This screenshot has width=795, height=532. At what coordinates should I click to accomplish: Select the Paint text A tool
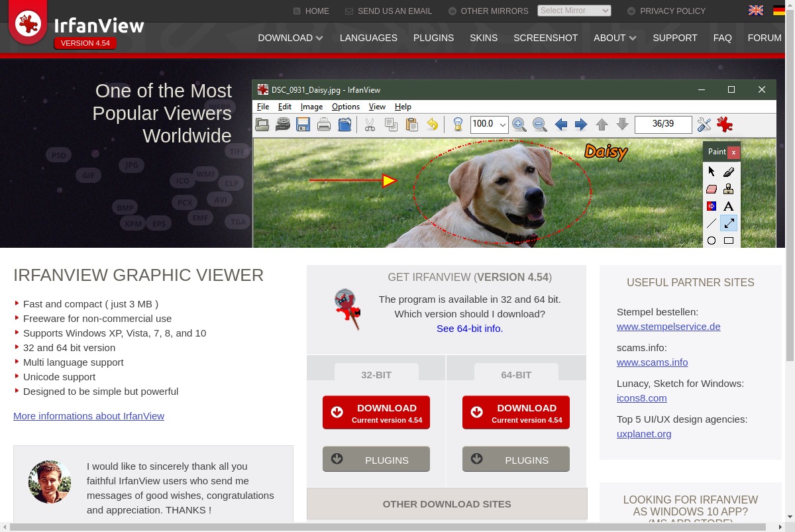click(729, 206)
